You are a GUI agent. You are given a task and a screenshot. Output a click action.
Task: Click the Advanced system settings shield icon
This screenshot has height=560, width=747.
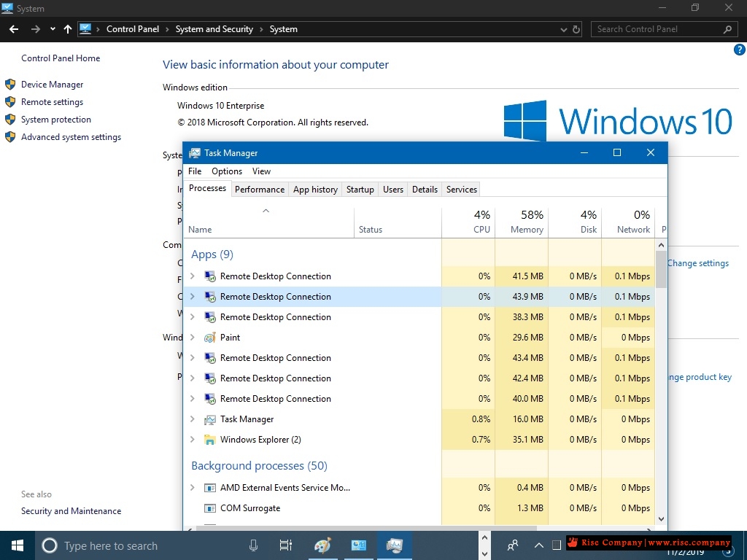(x=10, y=137)
